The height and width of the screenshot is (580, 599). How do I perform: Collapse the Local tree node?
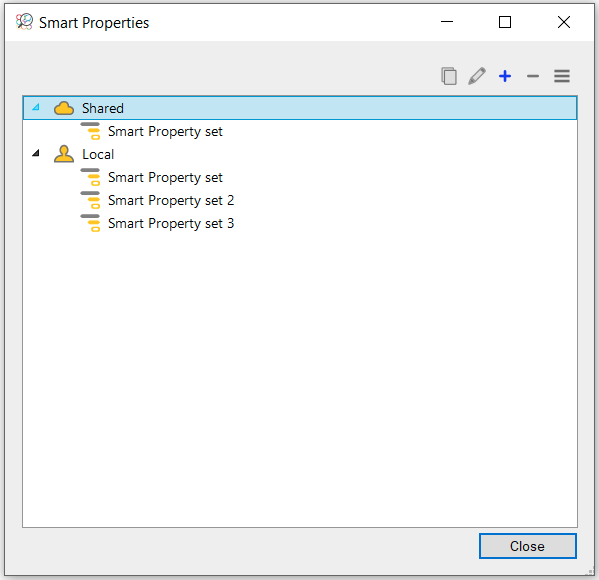(x=36, y=153)
